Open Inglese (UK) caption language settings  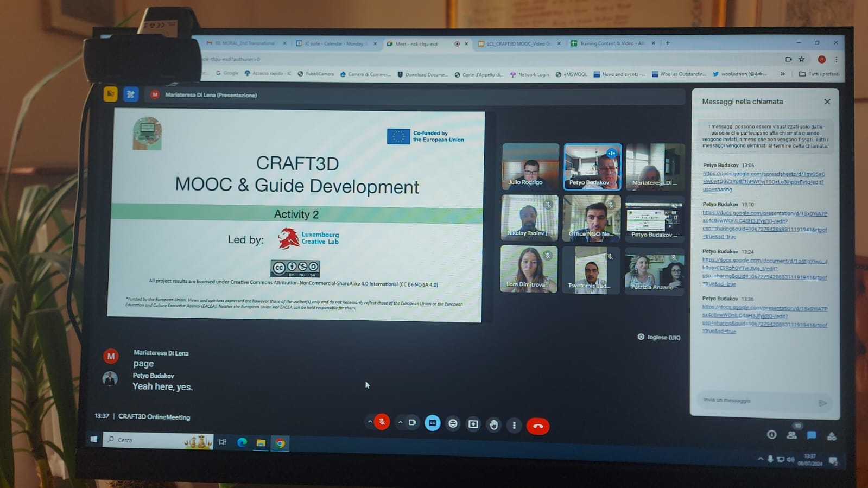tap(658, 337)
